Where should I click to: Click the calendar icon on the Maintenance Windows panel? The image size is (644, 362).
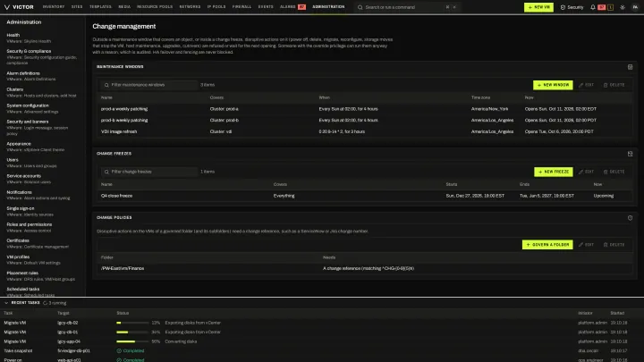[x=630, y=67]
